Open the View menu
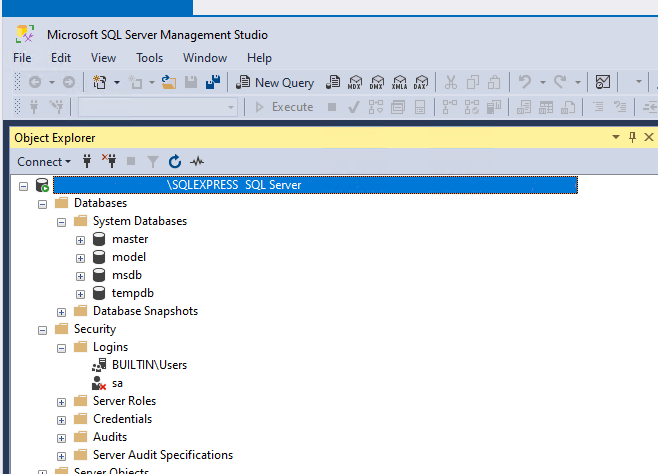Viewport: 658px width, 474px height. pyautogui.click(x=103, y=58)
